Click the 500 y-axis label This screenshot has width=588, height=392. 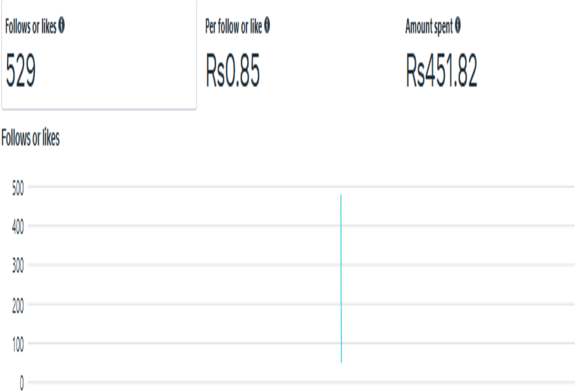click(18, 188)
